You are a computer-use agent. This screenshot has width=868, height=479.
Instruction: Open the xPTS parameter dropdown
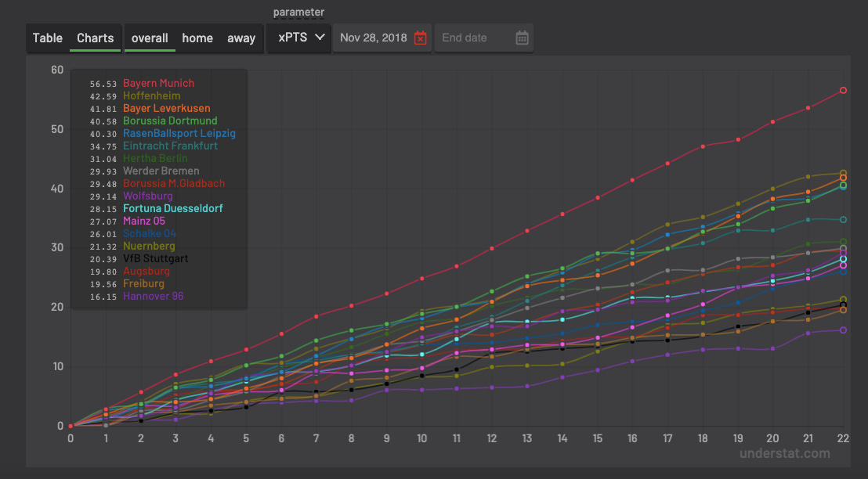coord(299,38)
